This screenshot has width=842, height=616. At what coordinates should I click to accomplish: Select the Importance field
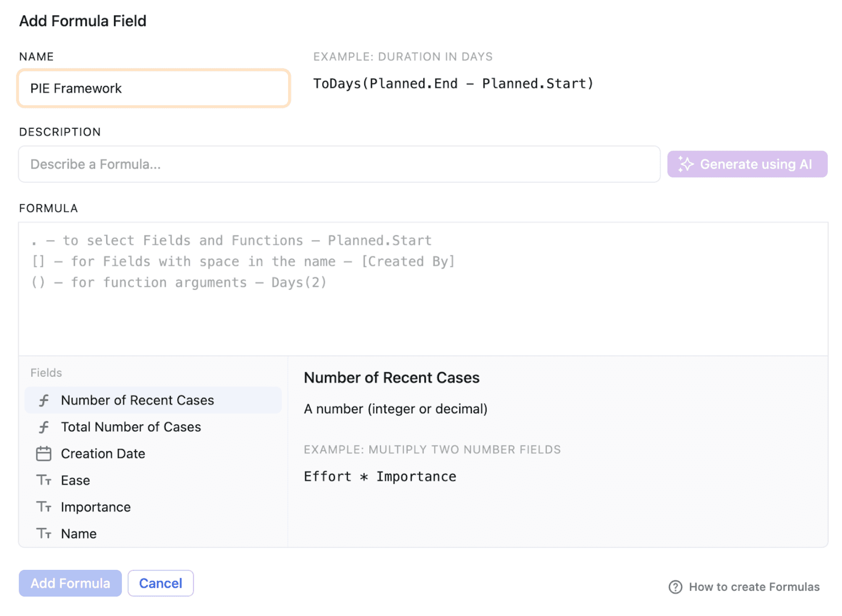coord(95,507)
